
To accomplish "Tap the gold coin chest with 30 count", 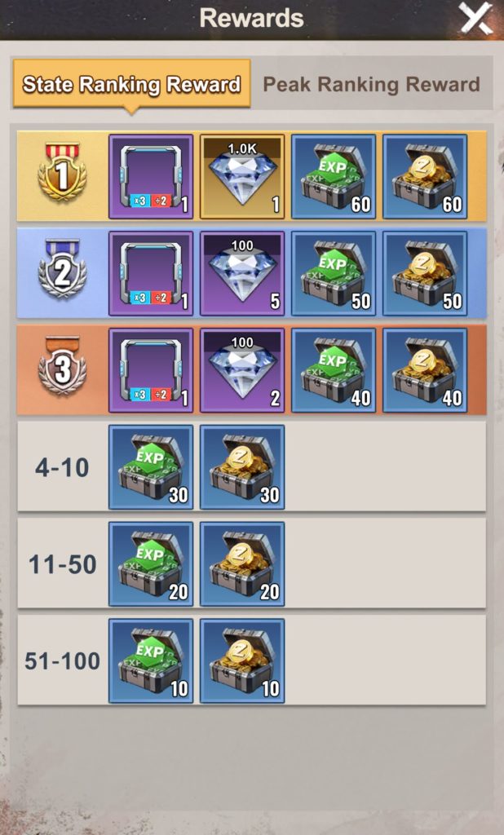I will coord(242,467).
